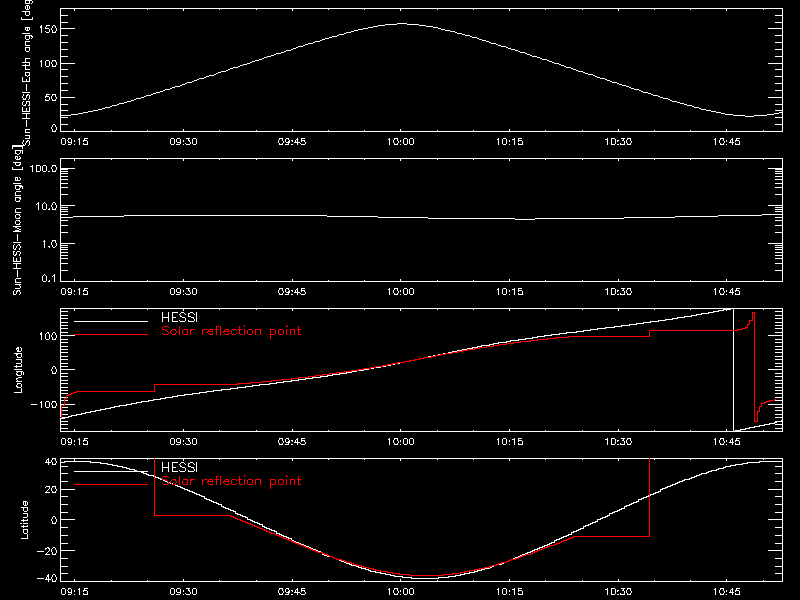The image size is (800, 600).
Task: Click the 50 tick label on Earth angle plot
Action: pyautogui.click(x=51, y=97)
